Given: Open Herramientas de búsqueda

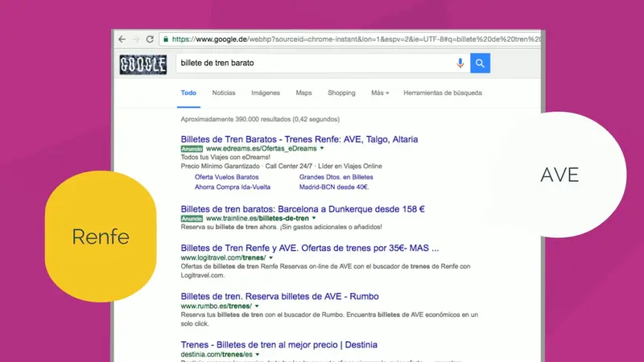Looking at the screenshot, I should [x=442, y=93].
